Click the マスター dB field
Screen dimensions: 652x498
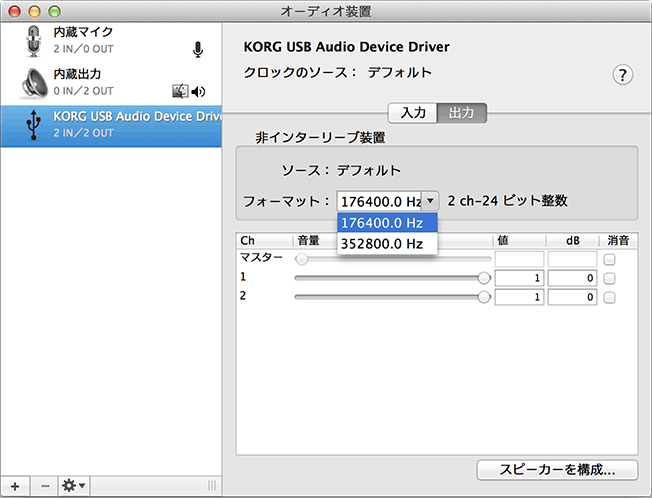pyautogui.click(x=572, y=259)
